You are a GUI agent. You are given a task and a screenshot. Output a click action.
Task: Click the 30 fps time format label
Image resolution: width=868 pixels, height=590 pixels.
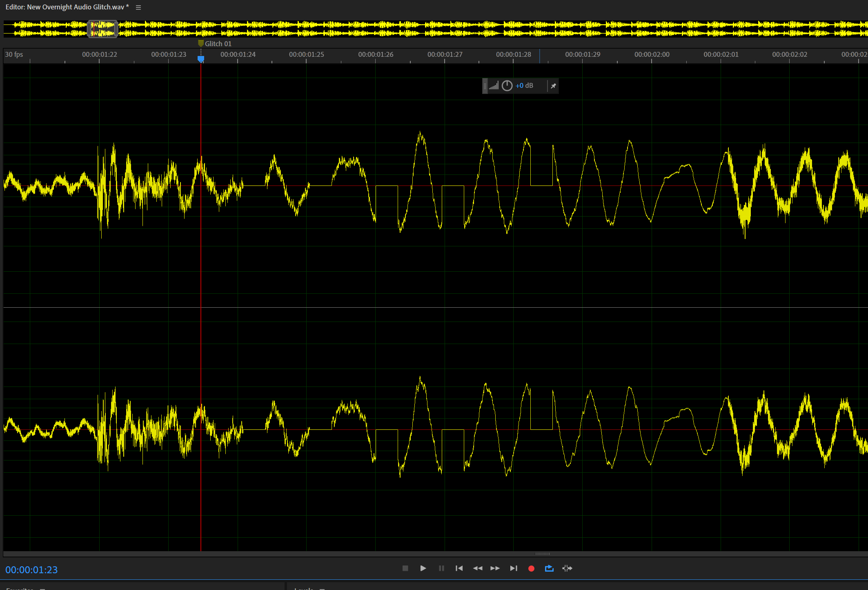coord(14,54)
